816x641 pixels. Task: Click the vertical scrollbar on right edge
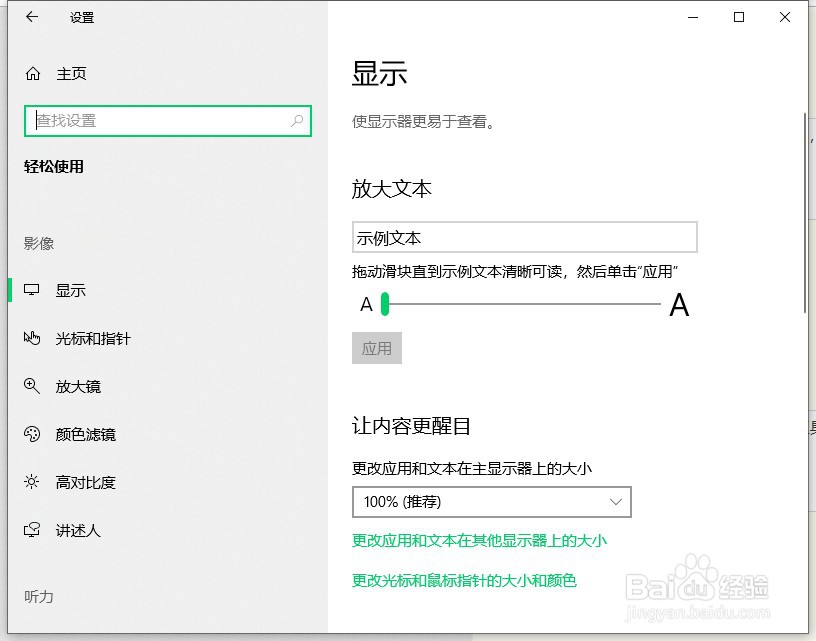(806, 213)
